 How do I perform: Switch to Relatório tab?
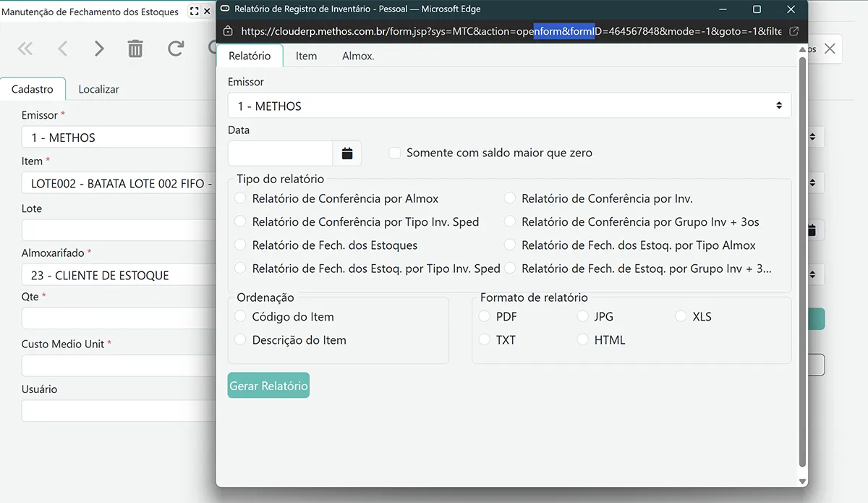pyautogui.click(x=250, y=56)
